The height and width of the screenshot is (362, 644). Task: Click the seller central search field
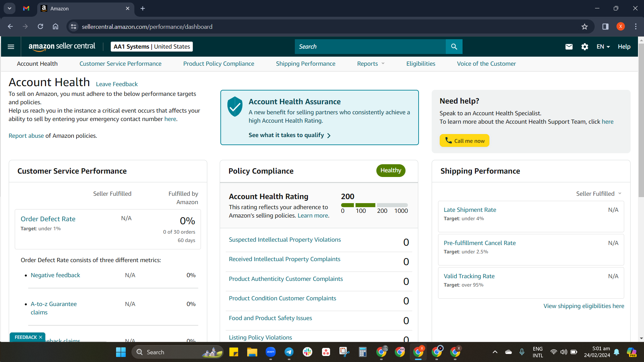(x=370, y=47)
